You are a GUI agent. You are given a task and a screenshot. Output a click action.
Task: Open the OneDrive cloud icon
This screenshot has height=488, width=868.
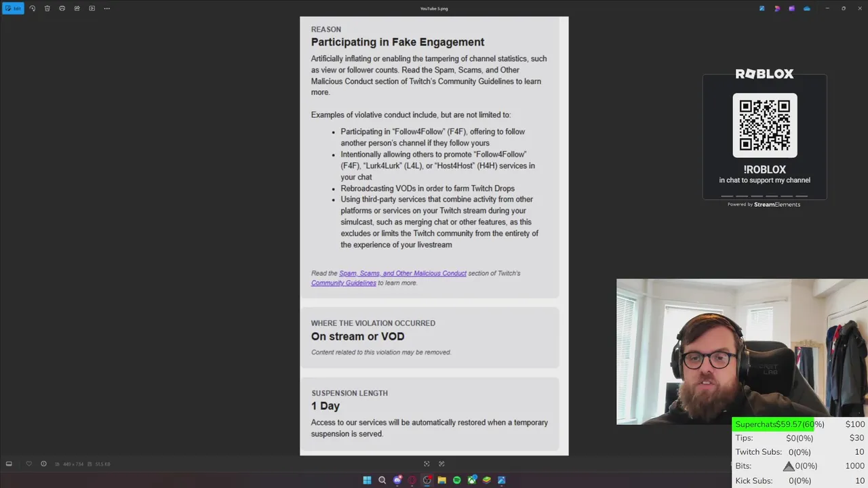[x=806, y=8]
